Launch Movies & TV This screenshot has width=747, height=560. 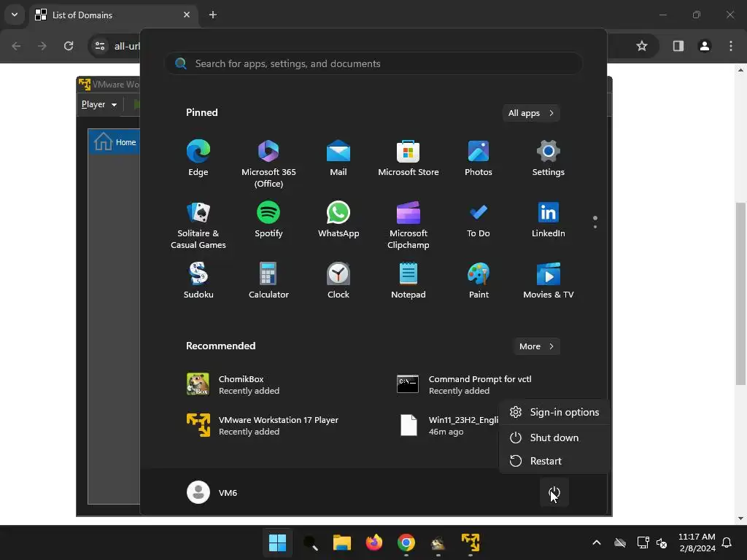(549, 281)
